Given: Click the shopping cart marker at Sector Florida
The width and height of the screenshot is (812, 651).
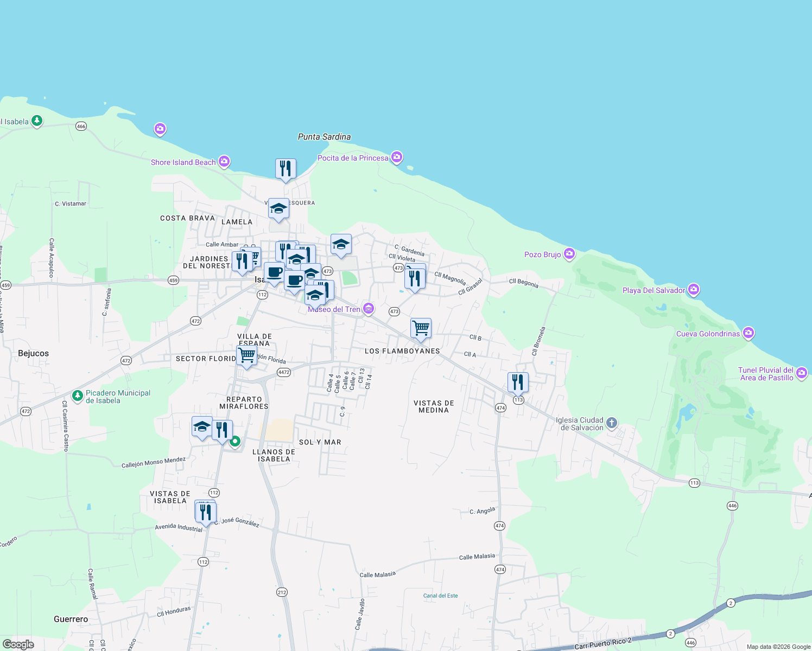Looking at the screenshot, I should [x=246, y=357].
